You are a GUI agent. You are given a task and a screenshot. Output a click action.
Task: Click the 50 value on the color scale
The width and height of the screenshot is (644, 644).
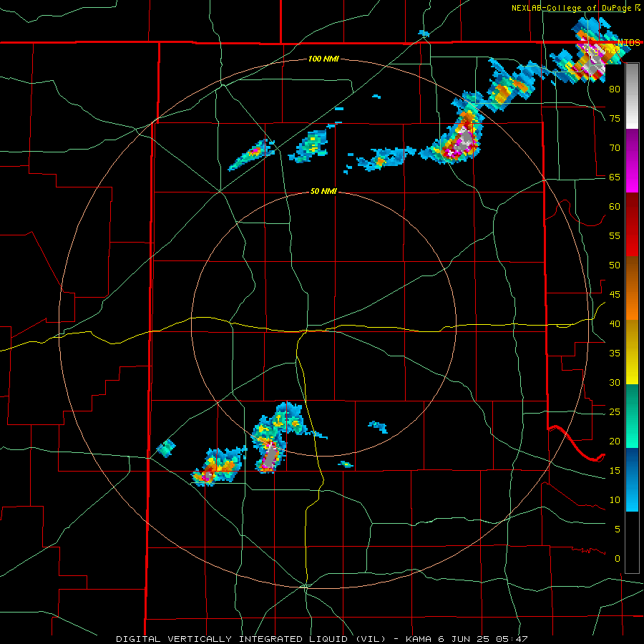click(615, 265)
